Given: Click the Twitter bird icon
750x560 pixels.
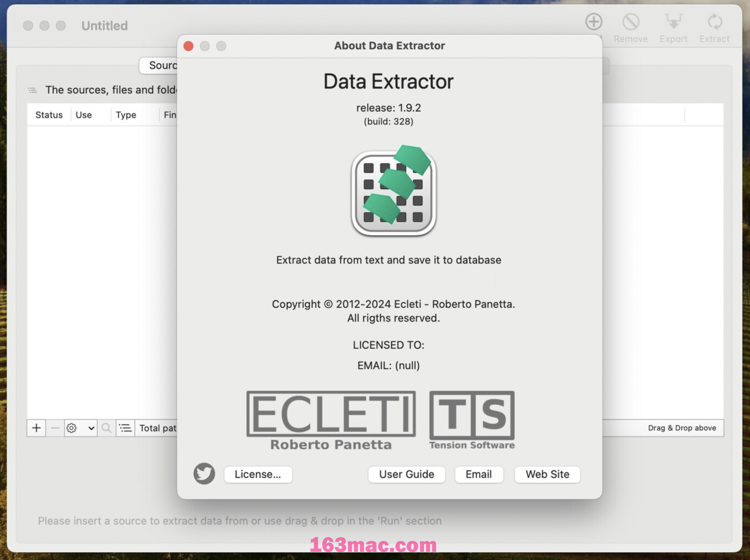Looking at the screenshot, I should (x=205, y=474).
